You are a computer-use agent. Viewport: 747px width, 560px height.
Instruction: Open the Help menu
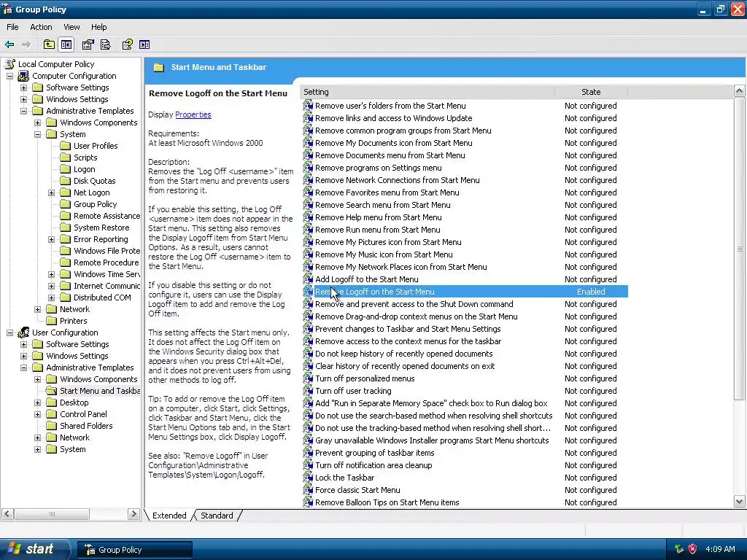pos(98,27)
